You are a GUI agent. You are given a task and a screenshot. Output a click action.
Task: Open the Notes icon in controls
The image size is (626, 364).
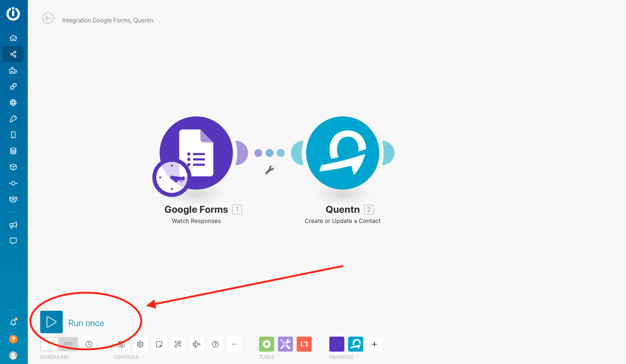(x=159, y=344)
